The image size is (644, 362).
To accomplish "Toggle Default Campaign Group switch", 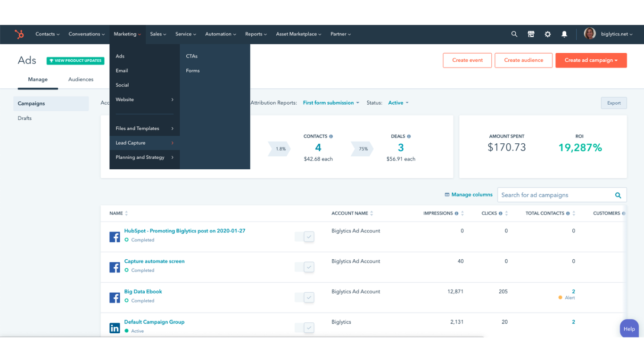I will [304, 328].
